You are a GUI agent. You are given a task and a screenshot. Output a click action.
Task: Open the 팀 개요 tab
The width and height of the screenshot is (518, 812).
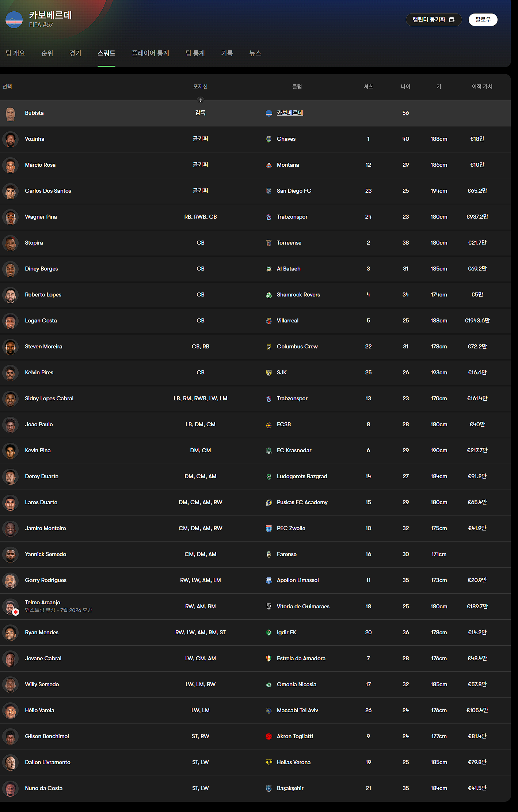pyautogui.click(x=15, y=53)
